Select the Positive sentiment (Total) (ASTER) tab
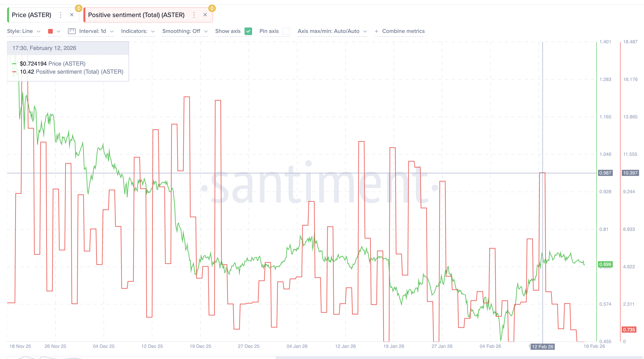This screenshot has width=644, height=359. [x=136, y=15]
